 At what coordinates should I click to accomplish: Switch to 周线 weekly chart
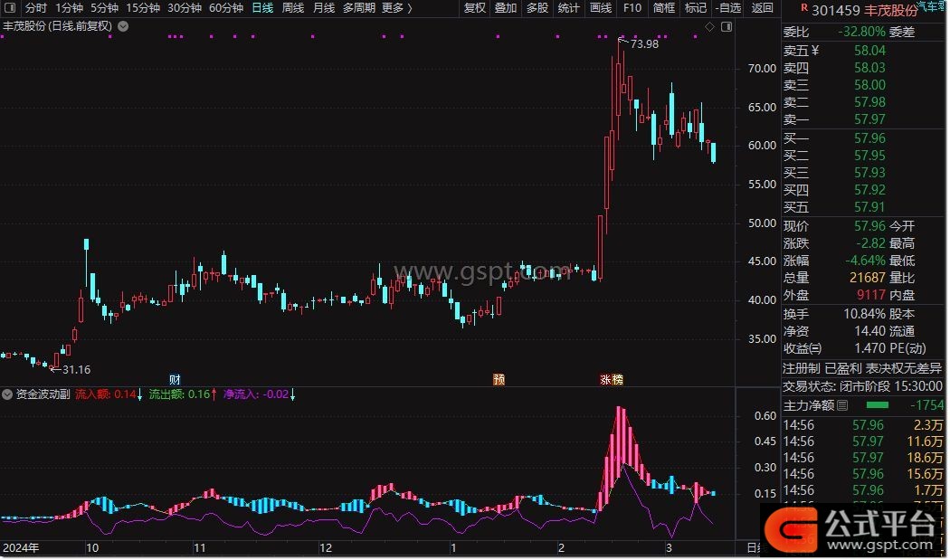tap(293, 8)
